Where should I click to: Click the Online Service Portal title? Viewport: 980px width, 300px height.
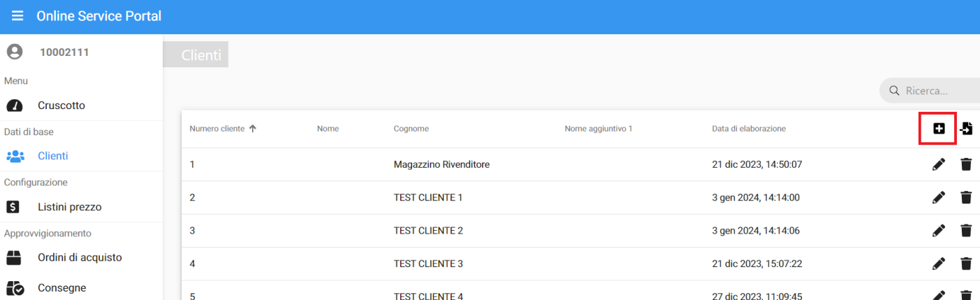(98, 15)
